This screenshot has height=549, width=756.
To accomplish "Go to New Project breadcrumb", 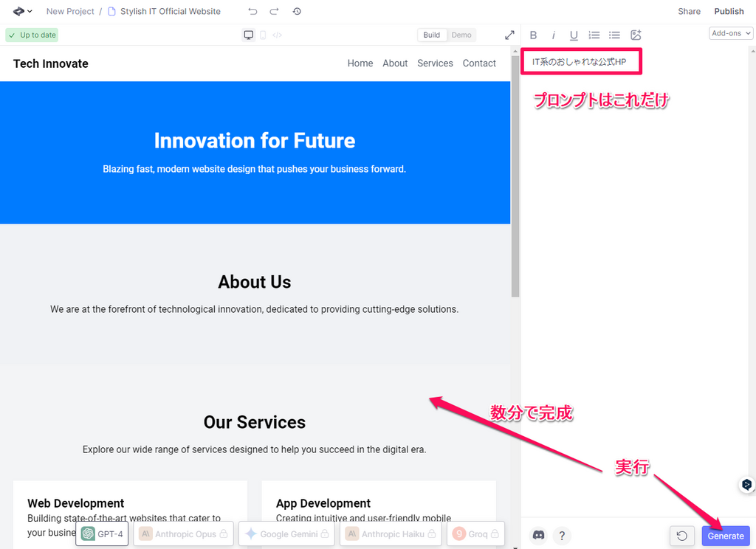I will coord(70,11).
